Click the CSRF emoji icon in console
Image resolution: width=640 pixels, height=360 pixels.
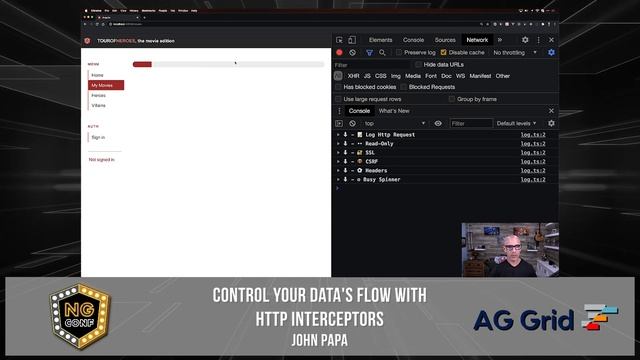[360, 162]
